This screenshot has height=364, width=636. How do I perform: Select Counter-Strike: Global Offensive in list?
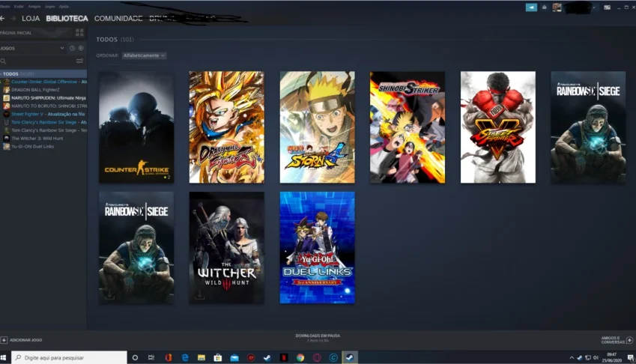[x=43, y=82]
